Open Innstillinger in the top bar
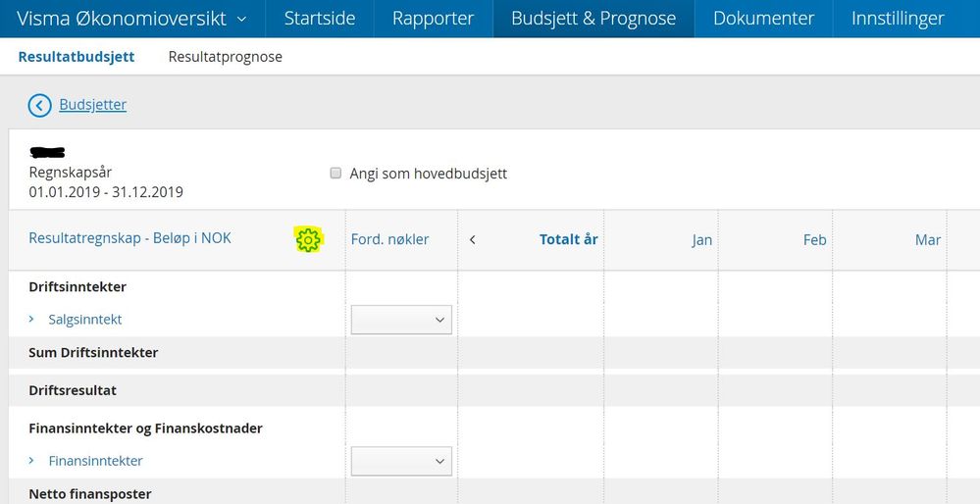 [898, 19]
